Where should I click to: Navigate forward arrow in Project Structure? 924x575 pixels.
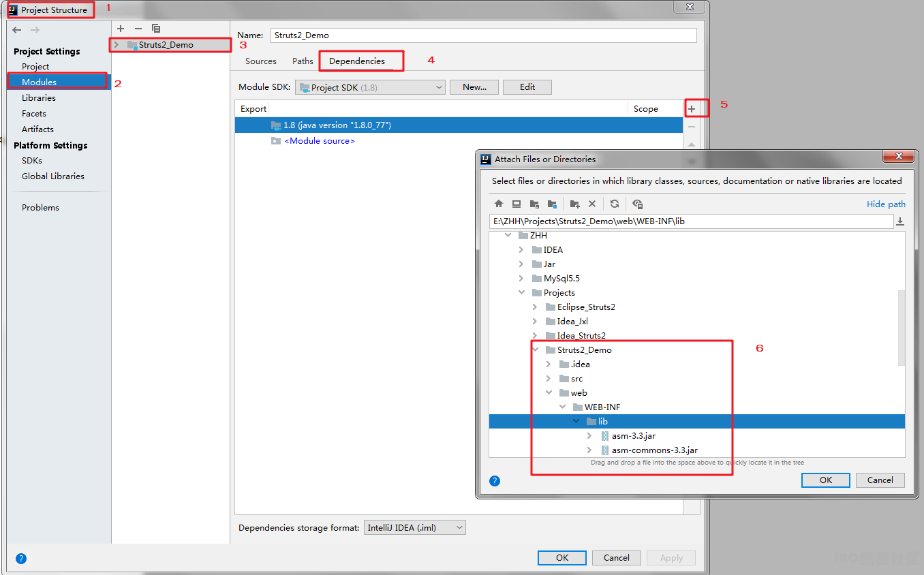point(35,30)
